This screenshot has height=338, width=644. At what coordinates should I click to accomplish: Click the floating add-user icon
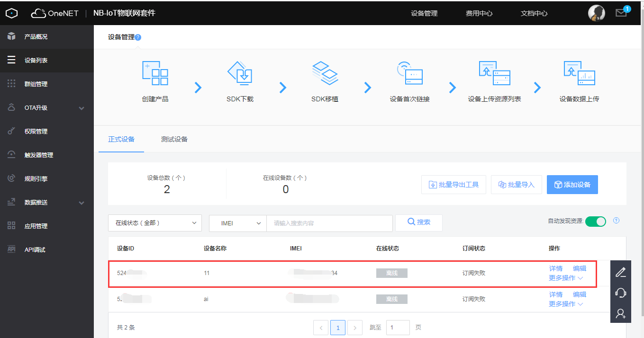[x=621, y=313]
